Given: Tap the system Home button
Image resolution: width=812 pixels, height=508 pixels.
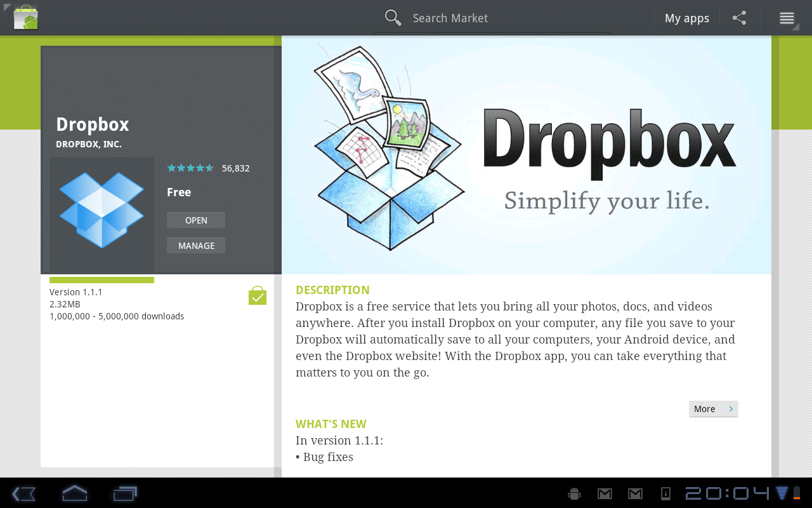Looking at the screenshot, I should 74,493.
